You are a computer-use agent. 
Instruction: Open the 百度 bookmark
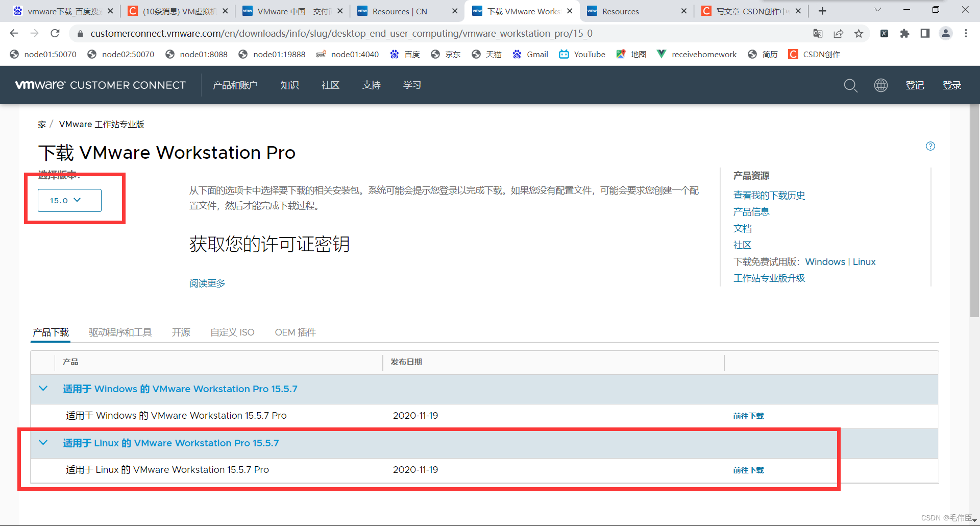405,54
